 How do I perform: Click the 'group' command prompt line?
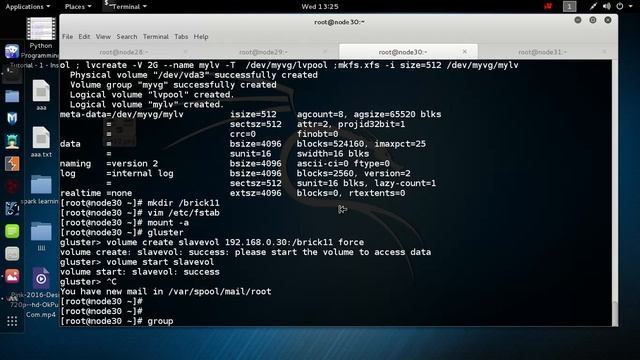coord(117,321)
